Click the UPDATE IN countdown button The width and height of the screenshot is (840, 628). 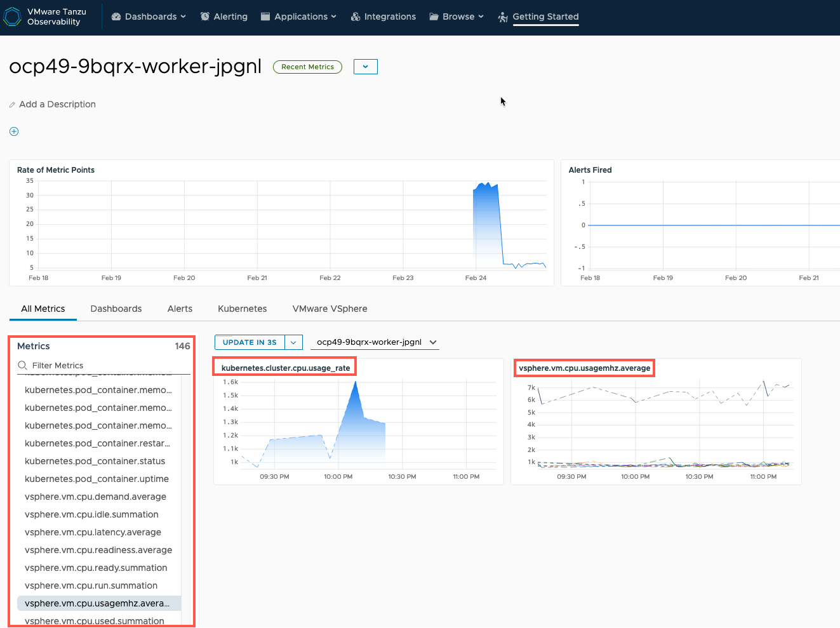(250, 342)
